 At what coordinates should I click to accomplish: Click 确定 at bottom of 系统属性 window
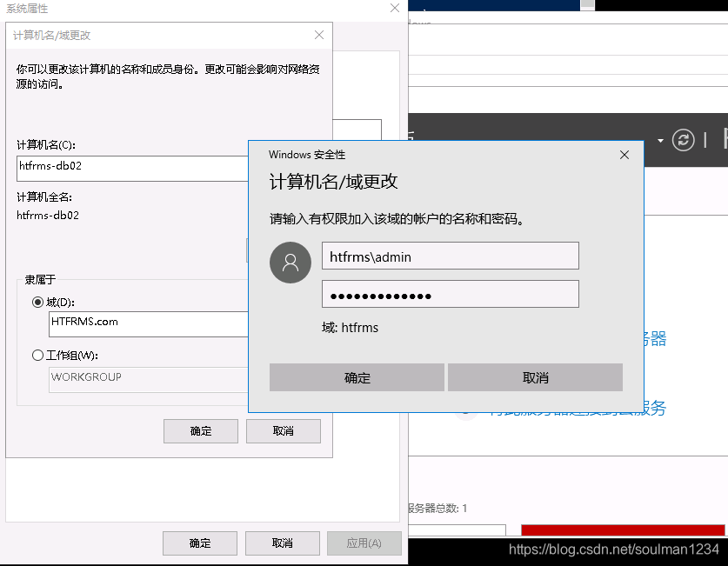[200, 543]
